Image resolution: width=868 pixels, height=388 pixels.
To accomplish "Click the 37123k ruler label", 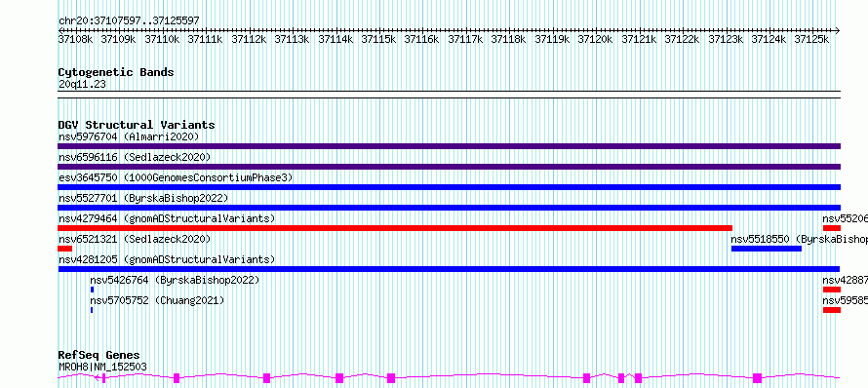I will click(x=726, y=39).
